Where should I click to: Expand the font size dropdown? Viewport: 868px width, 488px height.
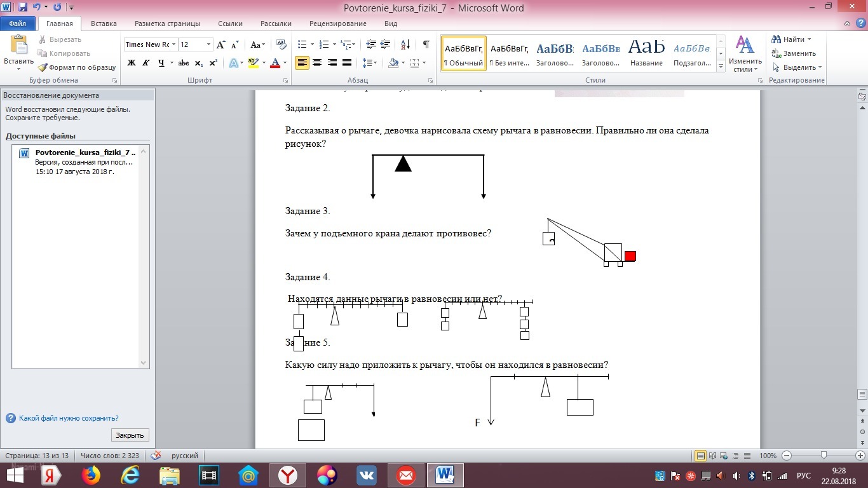208,44
